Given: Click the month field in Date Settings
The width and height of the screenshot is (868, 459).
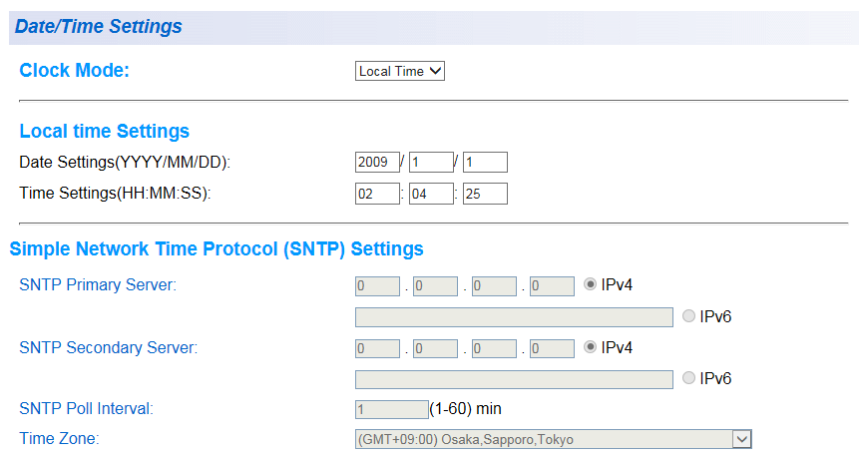Looking at the screenshot, I should click(431, 162).
